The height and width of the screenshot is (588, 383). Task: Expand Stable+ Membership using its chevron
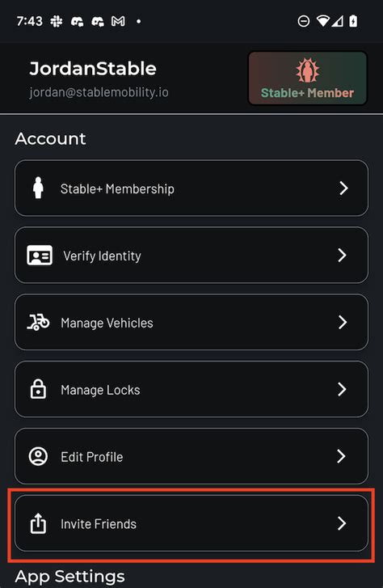tap(343, 188)
